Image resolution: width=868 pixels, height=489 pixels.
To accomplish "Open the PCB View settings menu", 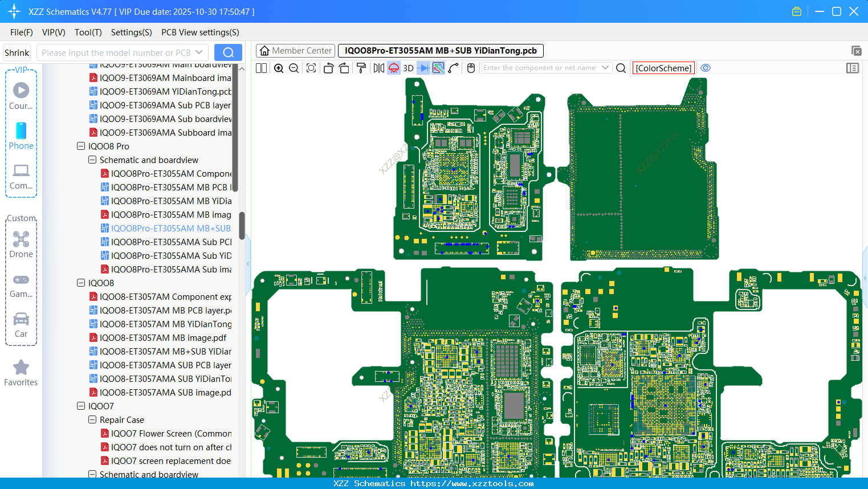I will point(200,32).
